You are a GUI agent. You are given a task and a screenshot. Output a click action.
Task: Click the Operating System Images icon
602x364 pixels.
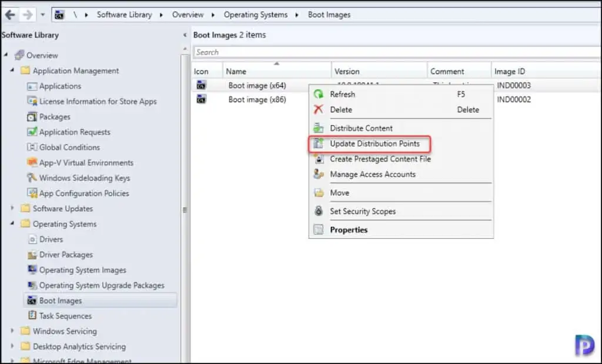[32, 269]
